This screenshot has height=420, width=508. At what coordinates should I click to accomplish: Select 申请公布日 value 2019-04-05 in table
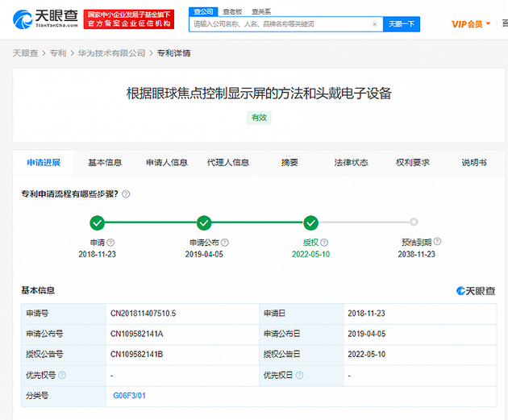(367, 334)
